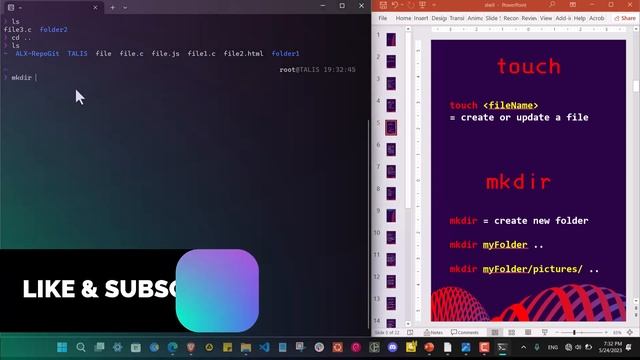Open the Add-ins ribbon tab
This screenshot has width=640, height=360.
tap(563, 18)
